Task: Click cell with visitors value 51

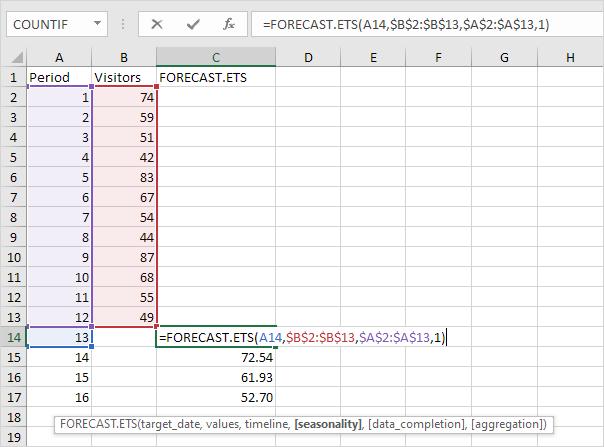Action: click(x=124, y=137)
